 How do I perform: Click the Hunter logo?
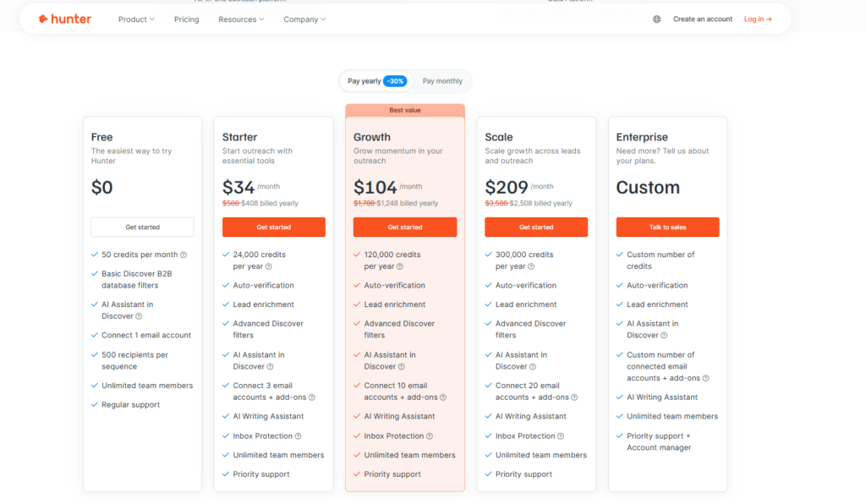coord(64,19)
